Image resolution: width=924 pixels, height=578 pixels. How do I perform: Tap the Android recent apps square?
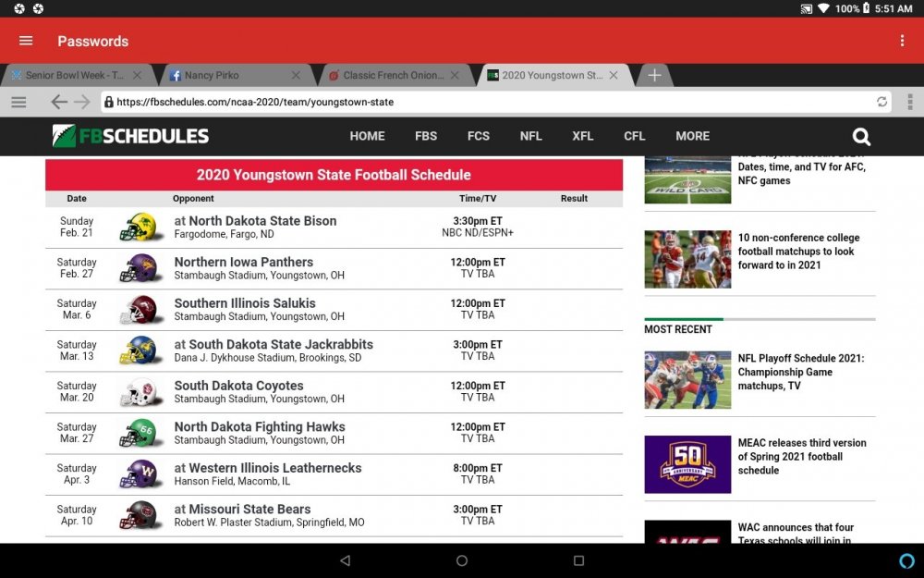[x=578, y=560]
